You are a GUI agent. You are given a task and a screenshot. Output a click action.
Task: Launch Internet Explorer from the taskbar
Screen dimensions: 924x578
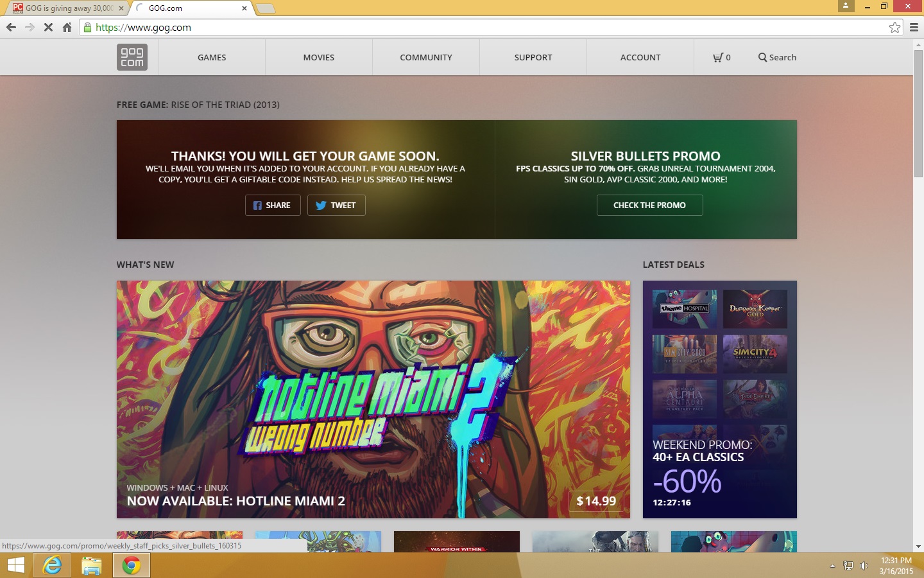[x=53, y=565]
